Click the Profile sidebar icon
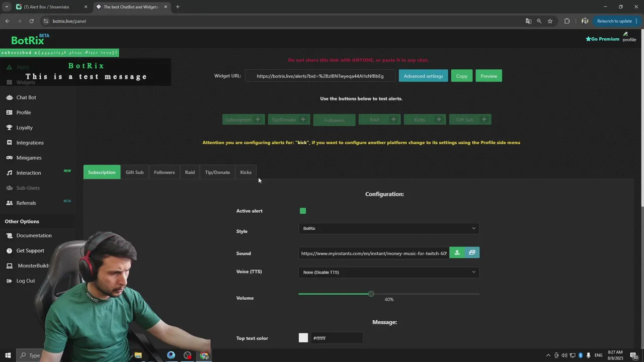644x362 pixels. (x=9, y=113)
